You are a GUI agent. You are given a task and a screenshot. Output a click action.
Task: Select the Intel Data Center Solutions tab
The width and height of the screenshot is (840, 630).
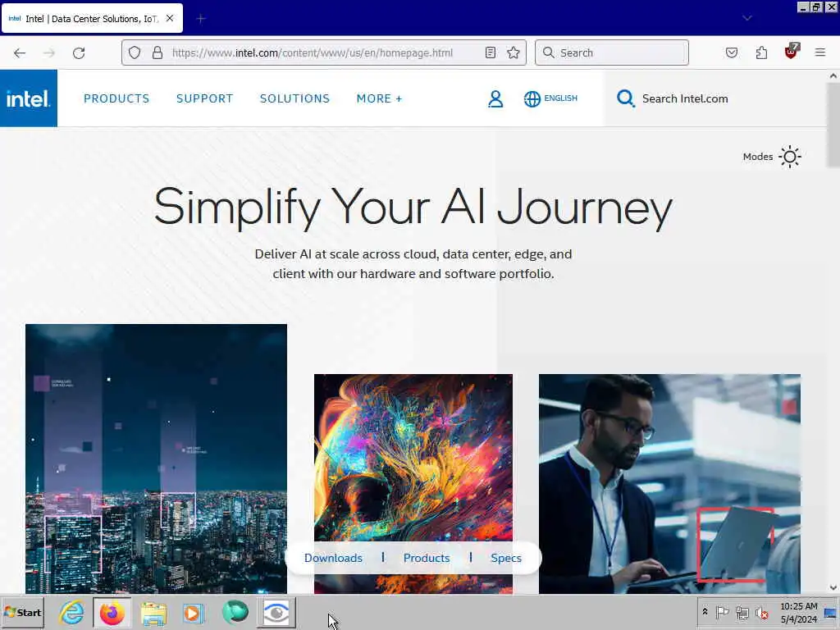(92, 18)
